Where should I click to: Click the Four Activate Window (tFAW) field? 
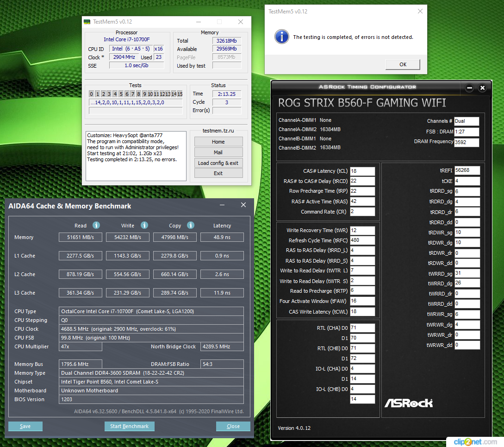tap(362, 301)
